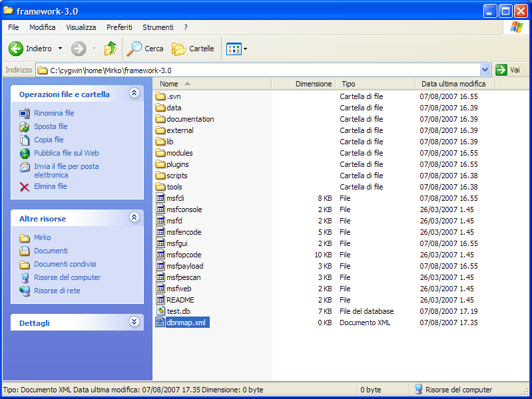
Task: Open the views grid icon
Action: pyautogui.click(x=234, y=49)
